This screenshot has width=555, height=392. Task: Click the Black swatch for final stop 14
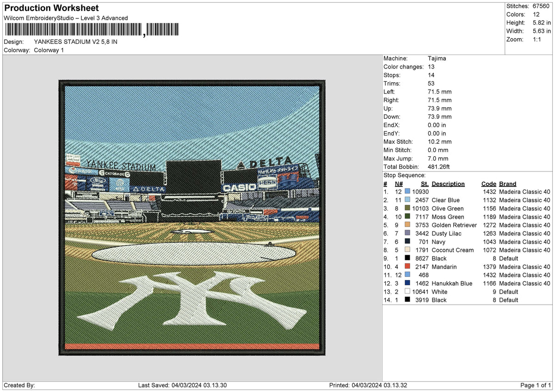click(x=407, y=300)
